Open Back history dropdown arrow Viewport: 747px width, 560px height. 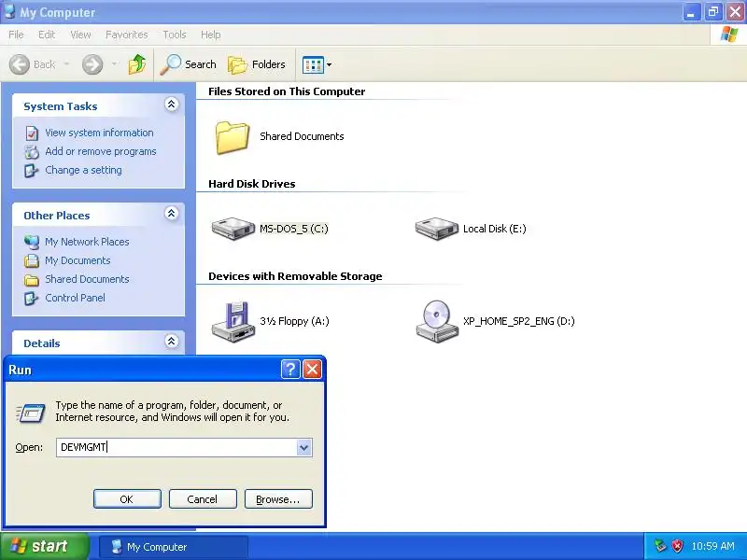66,63
